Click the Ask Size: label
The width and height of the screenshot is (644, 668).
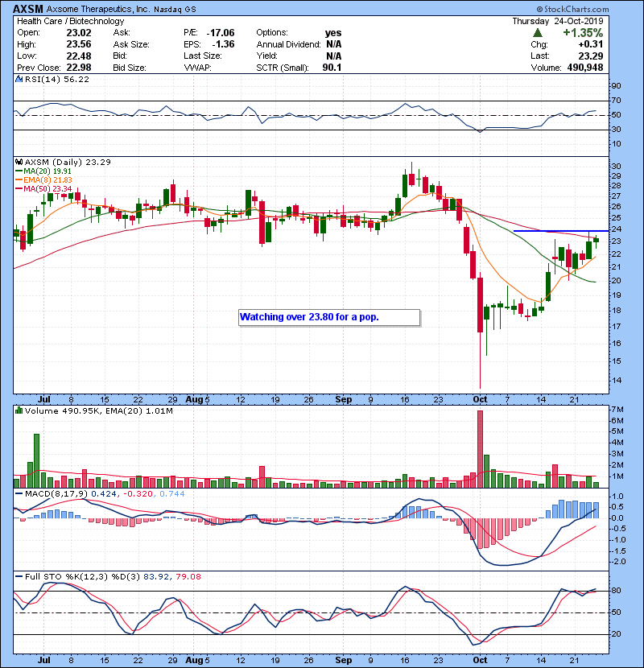131,44
